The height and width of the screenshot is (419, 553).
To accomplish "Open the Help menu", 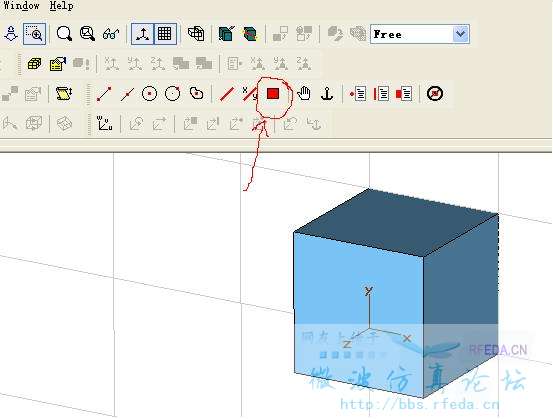I will [x=61, y=6].
